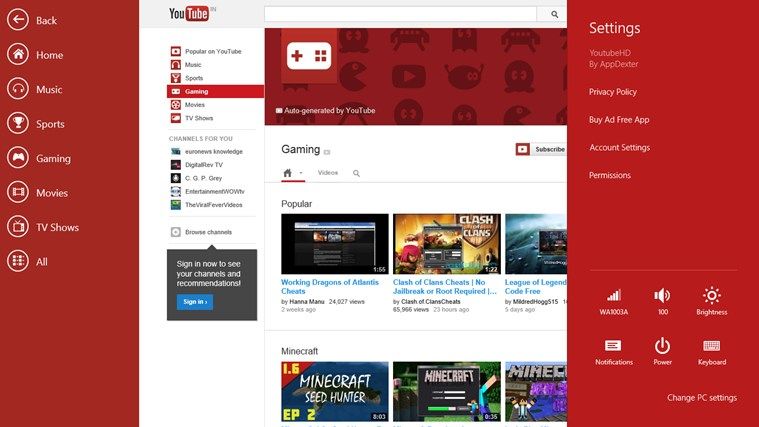The width and height of the screenshot is (759, 427).
Task: Click in the YouTube search field
Action: pyautogui.click(x=400, y=15)
